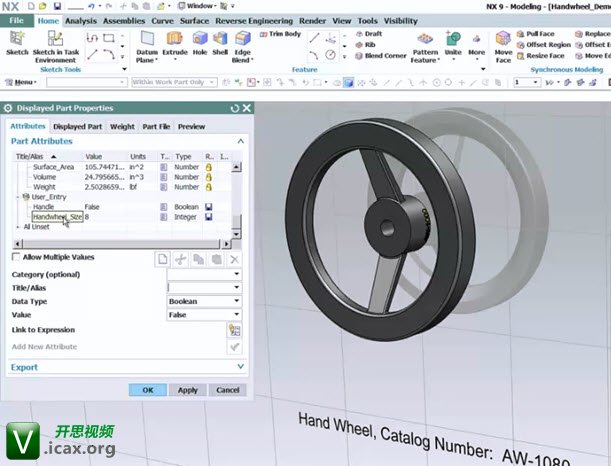Switch to the Weight tab
This screenshot has height=466, width=611.
pos(122,127)
